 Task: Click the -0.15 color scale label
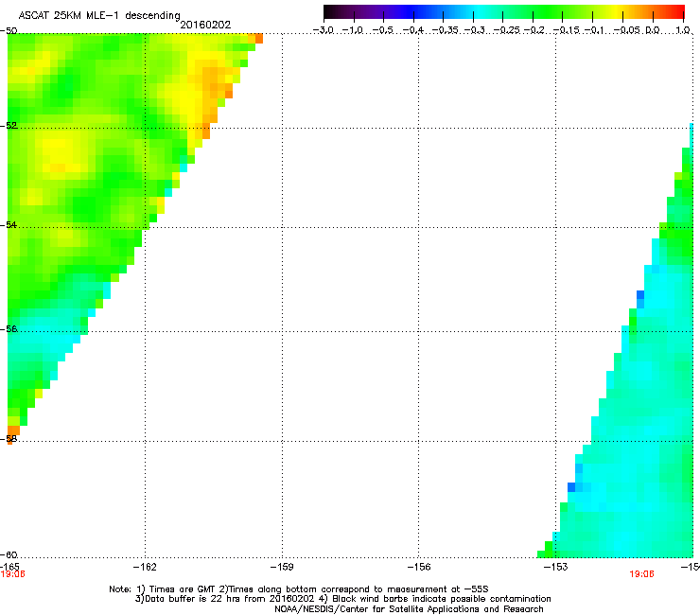click(x=567, y=30)
